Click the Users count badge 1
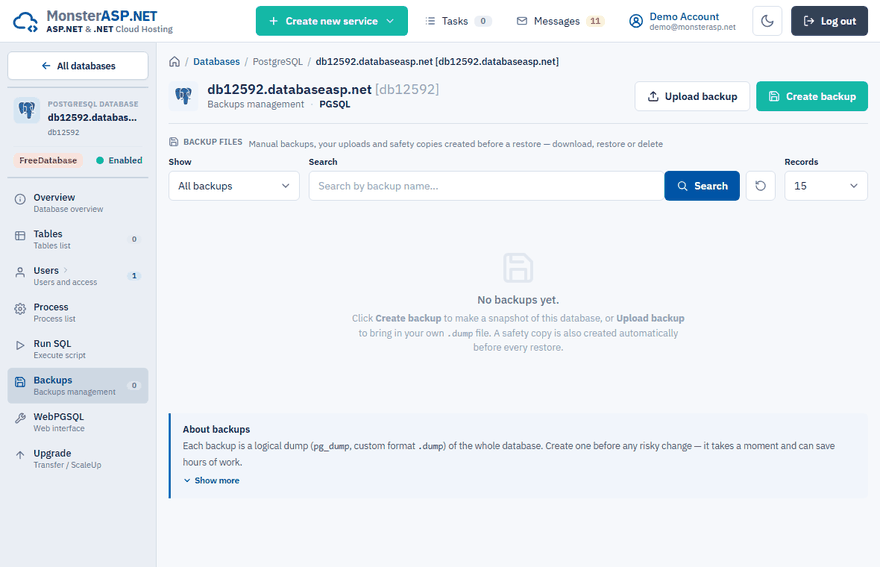The image size is (880, 567). [134, 276]
